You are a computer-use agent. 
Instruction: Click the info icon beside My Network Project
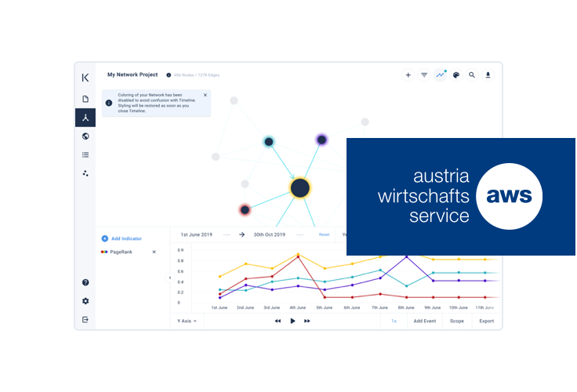tap(169, 75)
